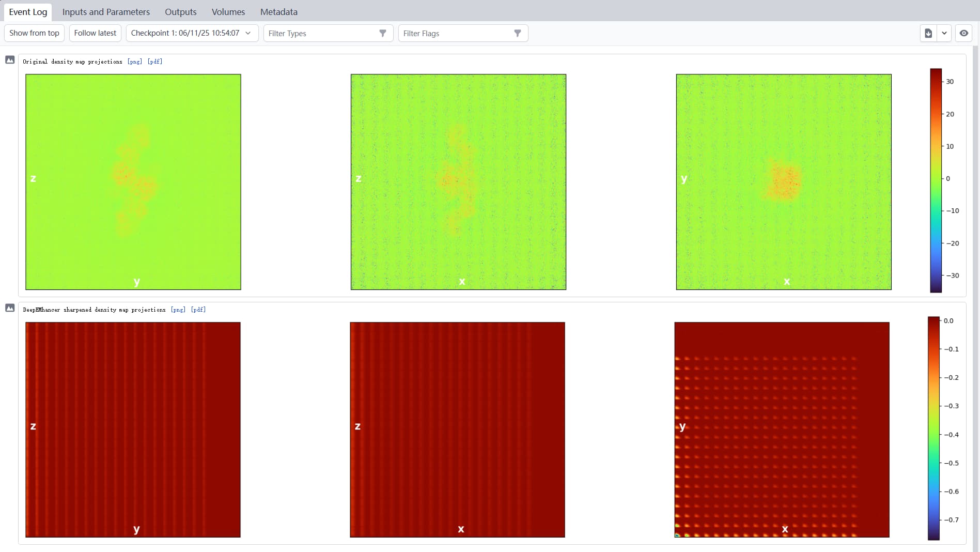Viewport: 980px width, 552px height.
Task: Go to the Volumes tab
Action: (228, 11)
